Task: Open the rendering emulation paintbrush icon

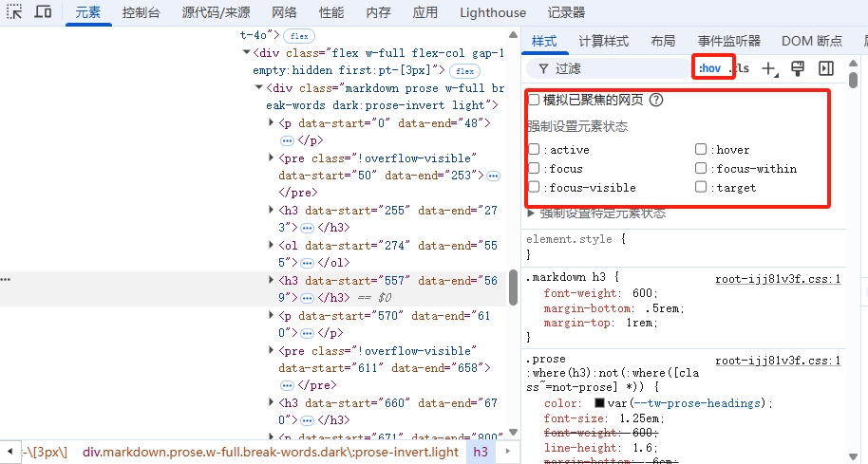Action: pos(798,68)
